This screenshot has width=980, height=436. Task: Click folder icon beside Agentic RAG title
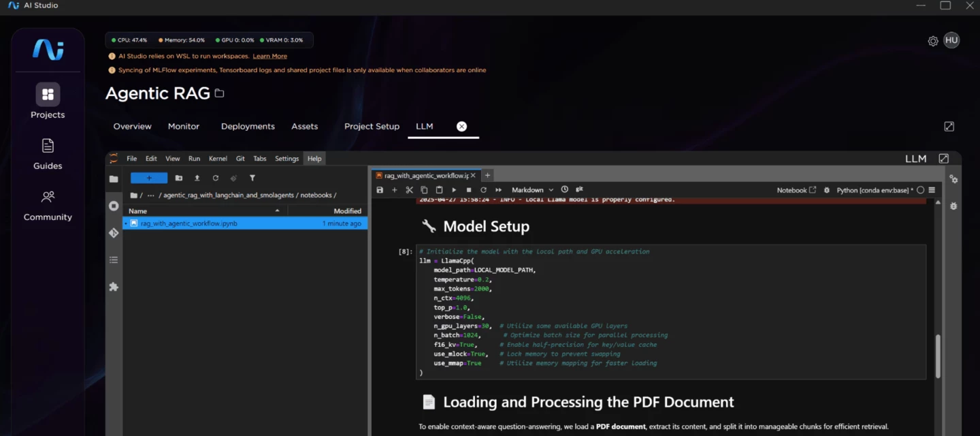pos(219,93)
